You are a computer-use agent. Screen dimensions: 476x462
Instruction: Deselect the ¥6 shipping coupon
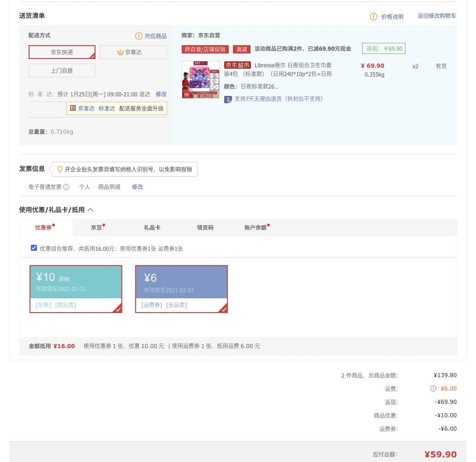point(182,289)
